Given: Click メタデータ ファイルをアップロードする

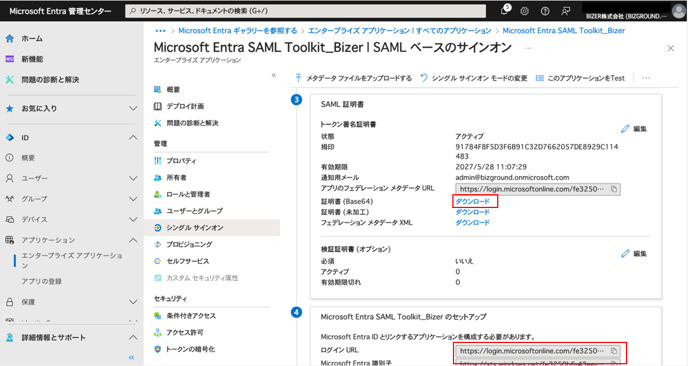Looking at the screenshot, I should (353, 78).
